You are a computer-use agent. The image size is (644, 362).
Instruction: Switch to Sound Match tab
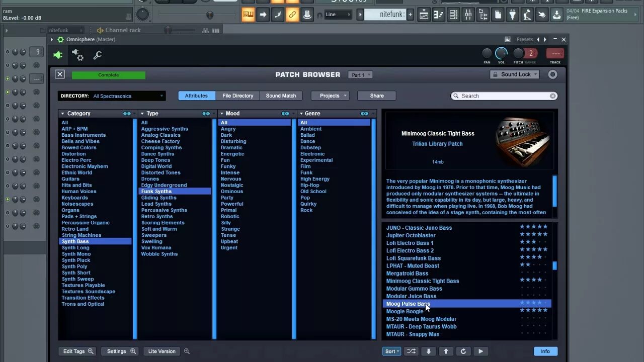click(x=281, y=96)
